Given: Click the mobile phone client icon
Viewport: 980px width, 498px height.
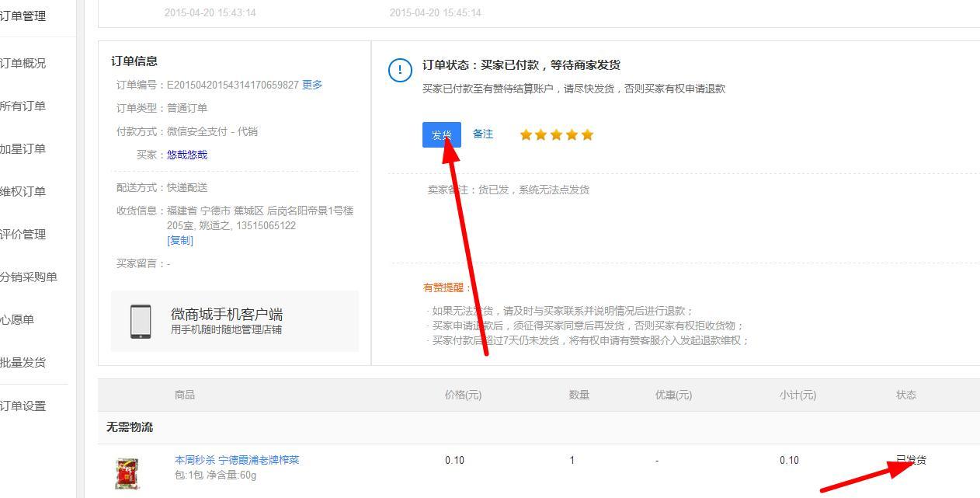Looking at the screenshot, I should (x=141, y=321).
